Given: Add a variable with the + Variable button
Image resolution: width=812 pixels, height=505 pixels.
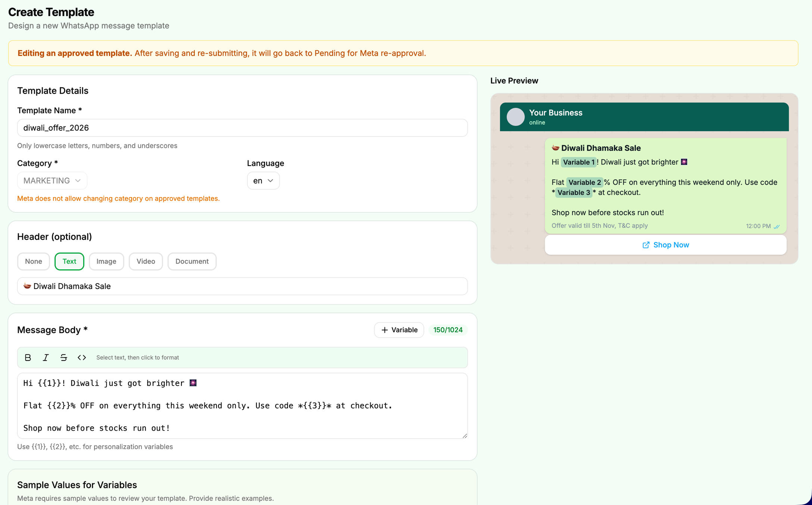Looking at the screenshot, I should pyautogui.click(x=399, y=330).
